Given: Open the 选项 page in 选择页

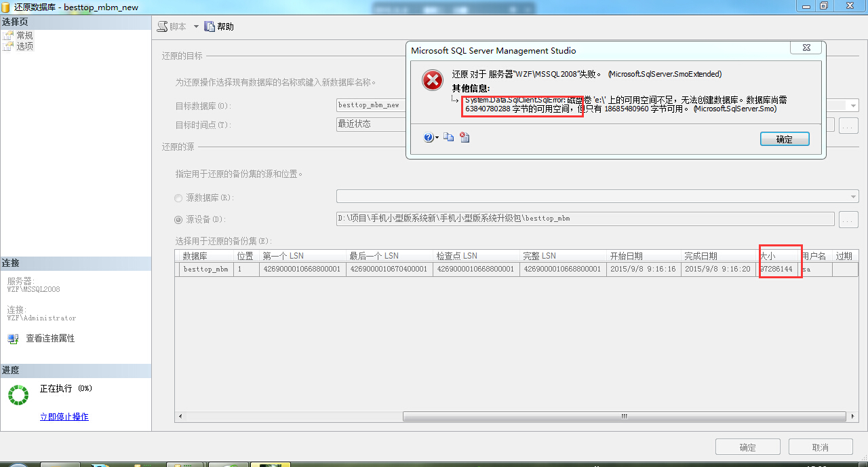Looking at the screenshot, I should pyautogui.click(x=24, y=46).
